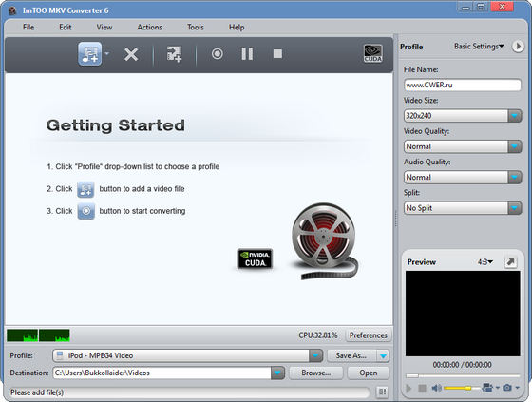Mute audio with the preview speaker icon
Image resolution: width=532 pixels, height=402 pixels.
pyautogui.click(x=436, y=388)
